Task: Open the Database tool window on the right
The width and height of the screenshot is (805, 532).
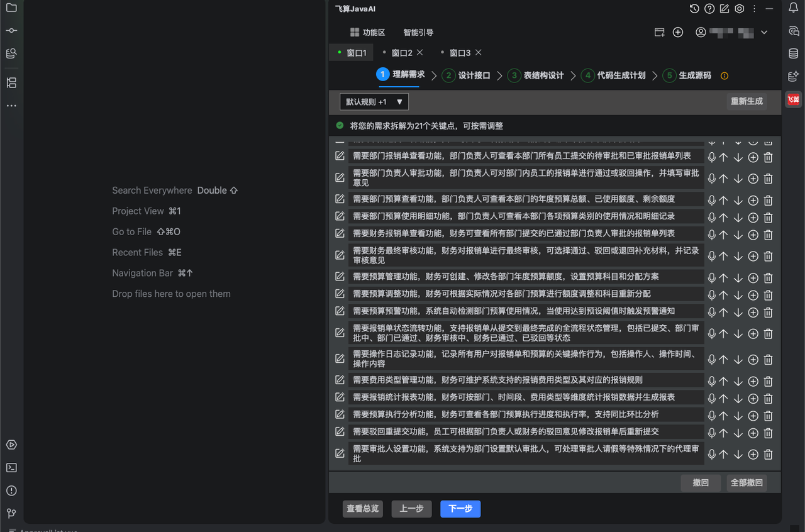Action: (794, 53)
